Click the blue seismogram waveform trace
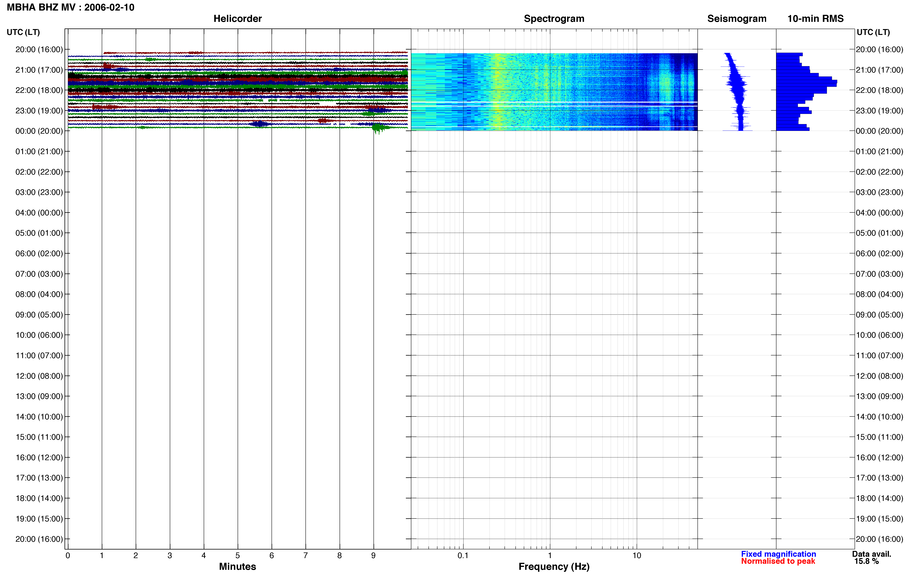This screenshot has width=924, height=578. (737, 92)
